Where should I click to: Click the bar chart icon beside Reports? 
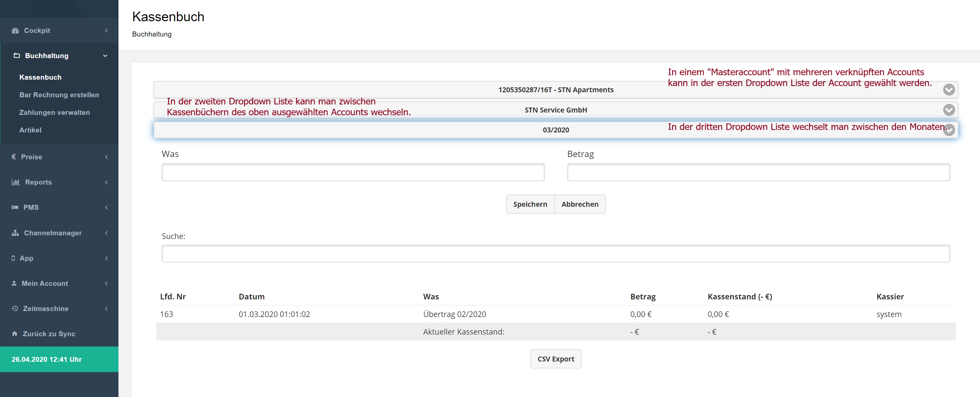15,182
